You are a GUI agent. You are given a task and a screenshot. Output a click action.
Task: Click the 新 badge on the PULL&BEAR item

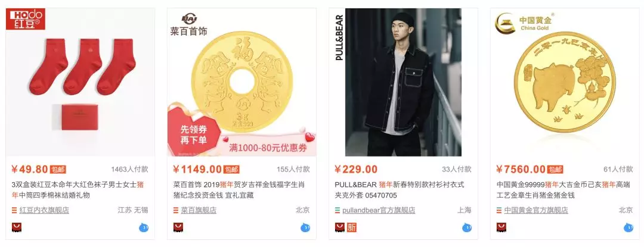point(352,228)
